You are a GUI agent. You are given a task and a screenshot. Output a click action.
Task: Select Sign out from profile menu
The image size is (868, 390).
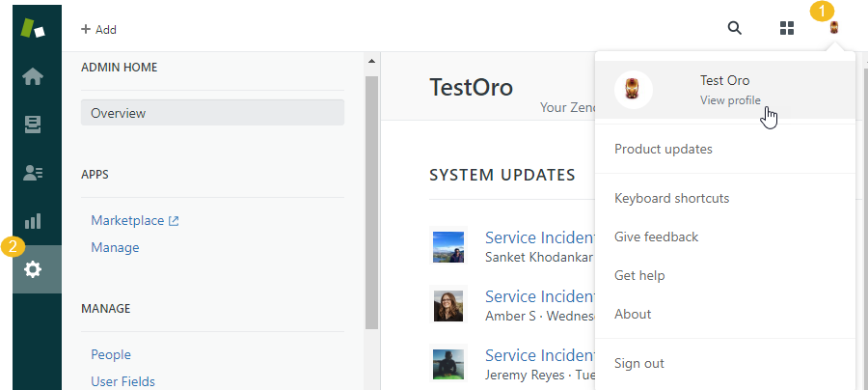(639, 363)
